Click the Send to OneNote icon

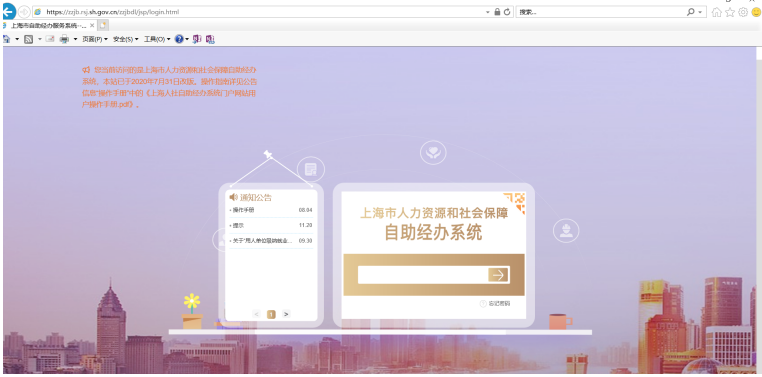point(196,39)
